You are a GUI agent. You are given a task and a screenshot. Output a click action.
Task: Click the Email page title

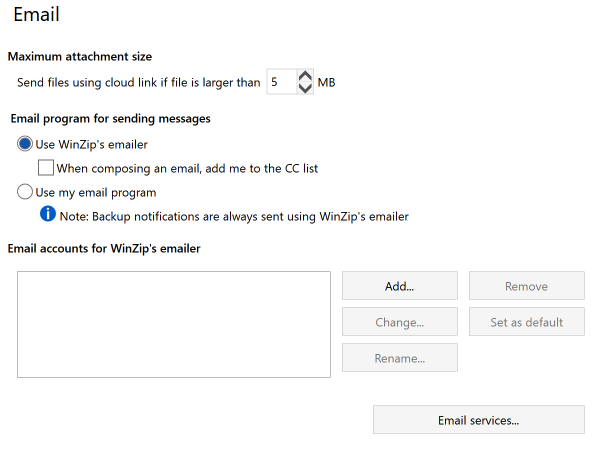[x=36, y=15]
